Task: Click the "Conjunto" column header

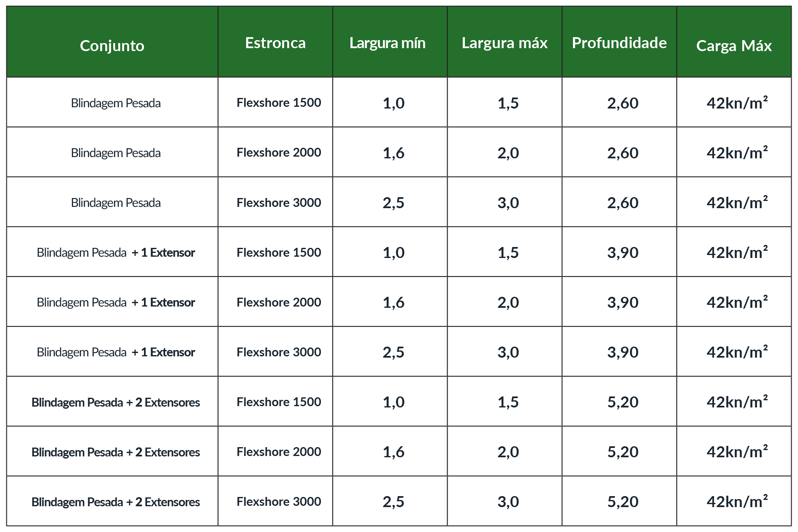Action: (112, 46)
